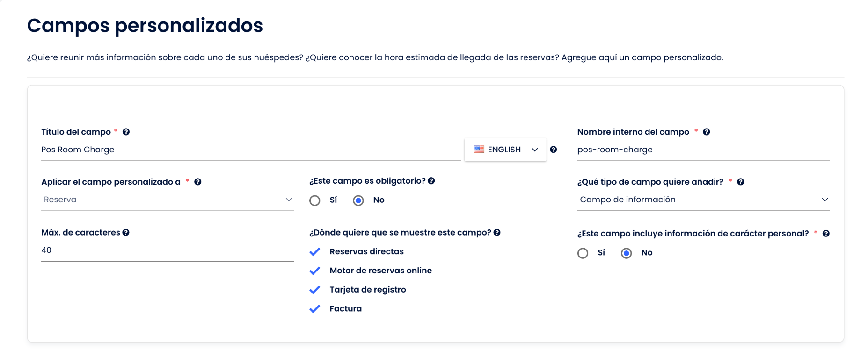Select Sí for ¿Este campo es obligatorio?
Image resolution: width=868 pixels, height=350 pixels.
click(315, 200)
